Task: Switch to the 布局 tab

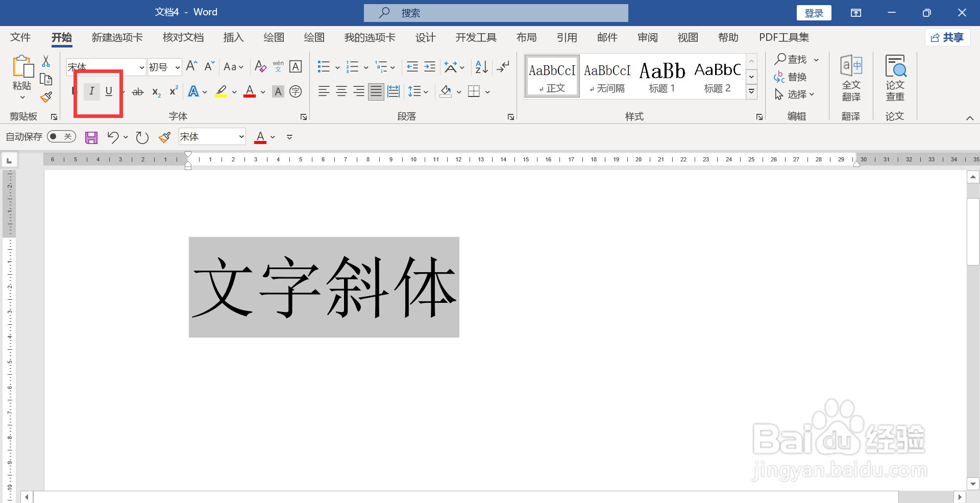Action: (527, 37)
